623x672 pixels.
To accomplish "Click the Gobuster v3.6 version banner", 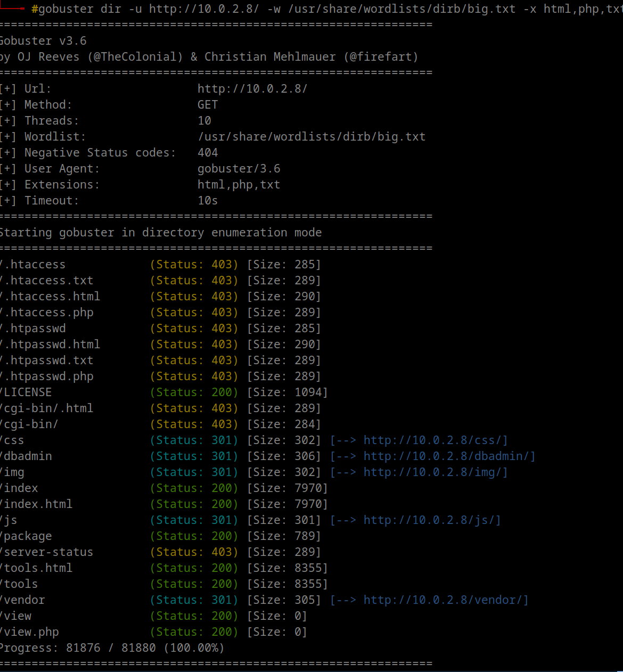I will coord(44,41).
